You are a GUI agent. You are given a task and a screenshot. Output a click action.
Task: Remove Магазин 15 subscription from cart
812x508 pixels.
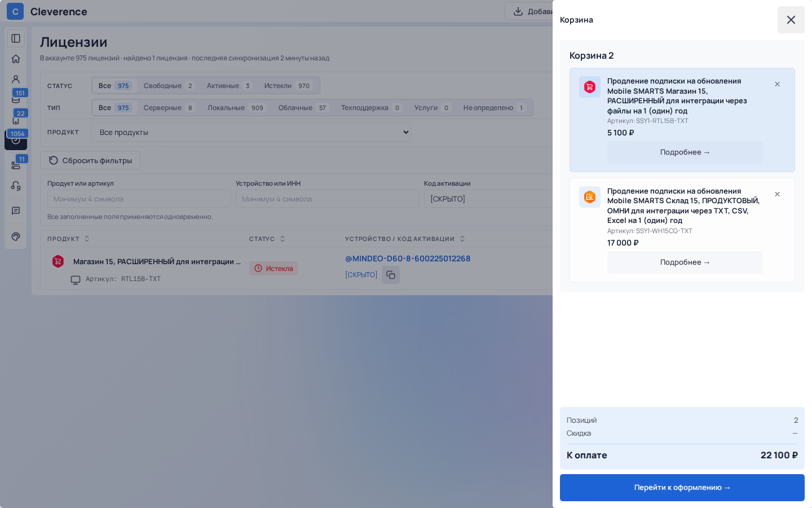point(777,84)
